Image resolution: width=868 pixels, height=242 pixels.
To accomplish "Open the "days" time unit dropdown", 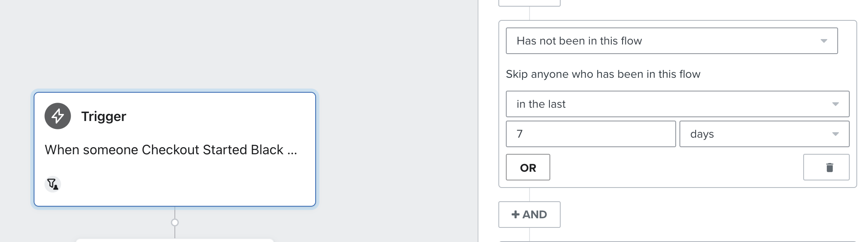I will point(763,134).
